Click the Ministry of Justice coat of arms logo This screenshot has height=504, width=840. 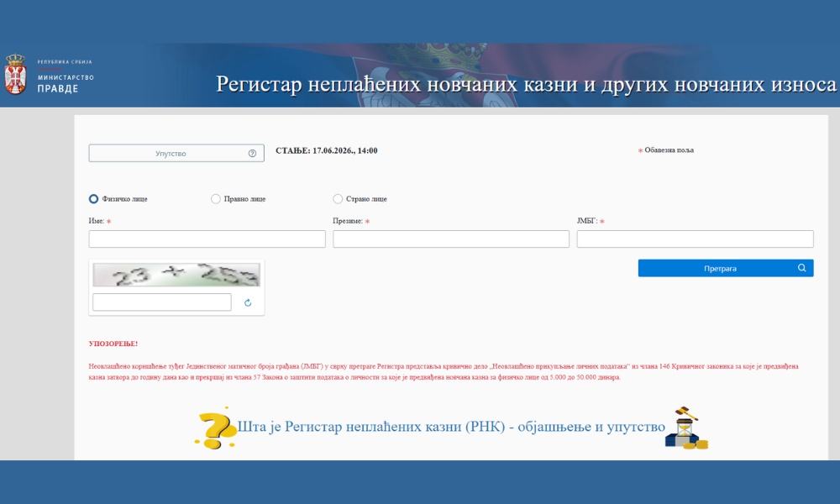[15, 74]
